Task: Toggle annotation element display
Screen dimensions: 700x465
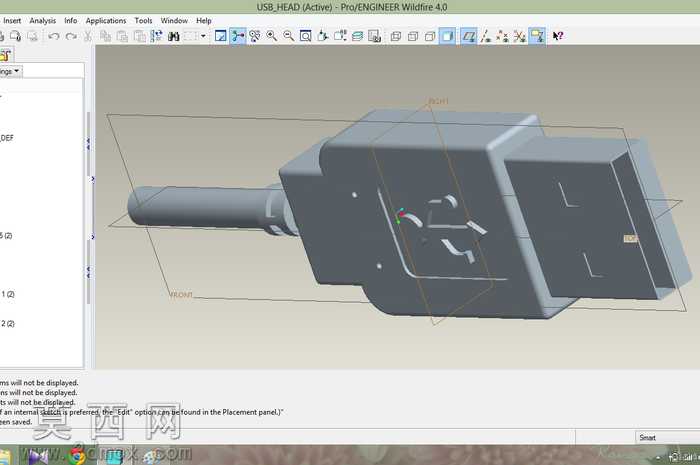Action: pos(537,36)
